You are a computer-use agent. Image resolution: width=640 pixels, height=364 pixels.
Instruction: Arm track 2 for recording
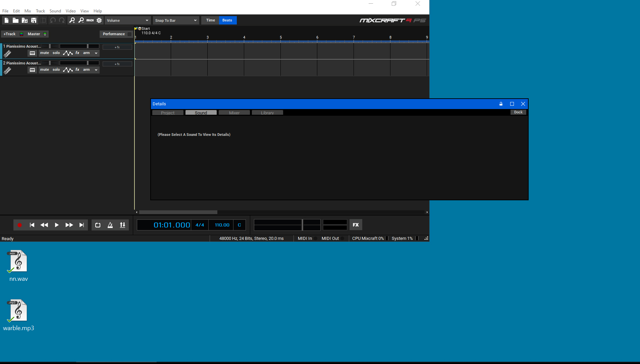coord(87,70)
